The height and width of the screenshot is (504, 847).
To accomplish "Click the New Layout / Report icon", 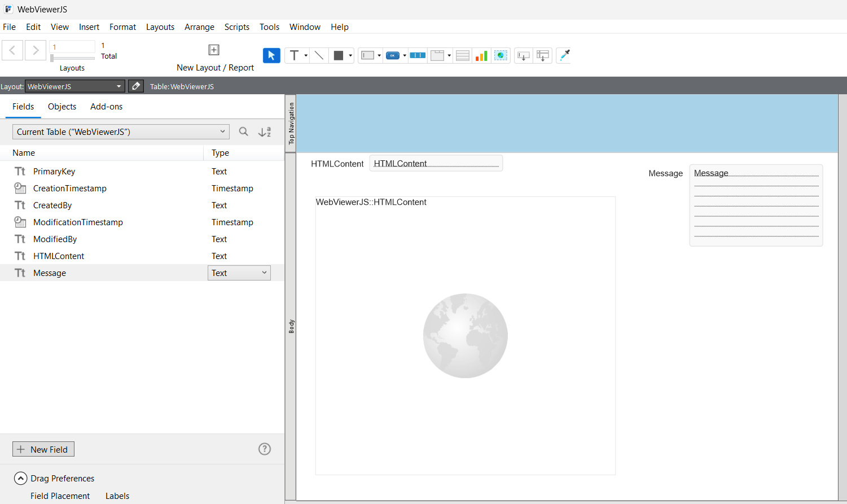I will point(214,50).
